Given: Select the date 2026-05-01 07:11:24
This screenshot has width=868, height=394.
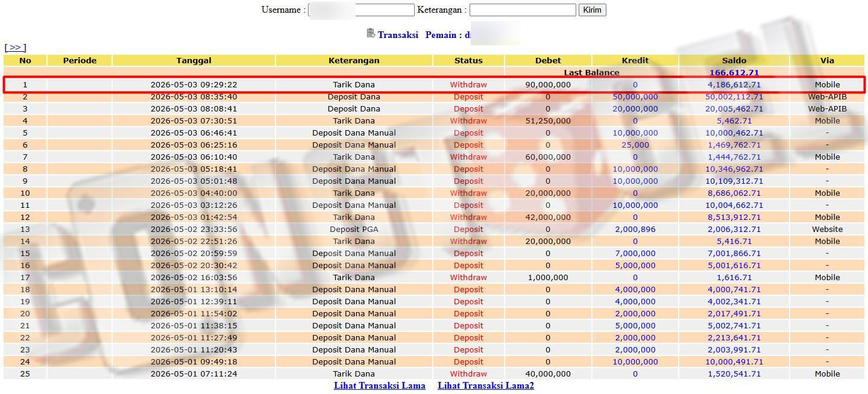Looking at the screenshot, I should [x=193, y=374].
